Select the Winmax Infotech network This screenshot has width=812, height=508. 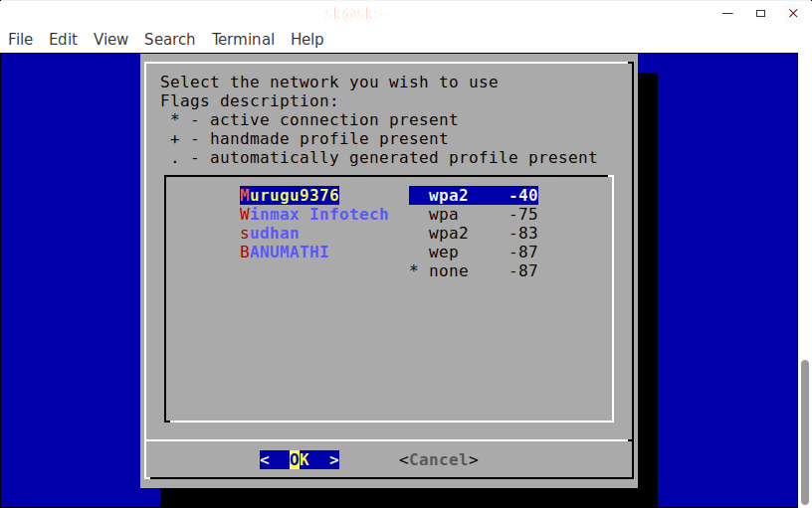tap(313, 215)
